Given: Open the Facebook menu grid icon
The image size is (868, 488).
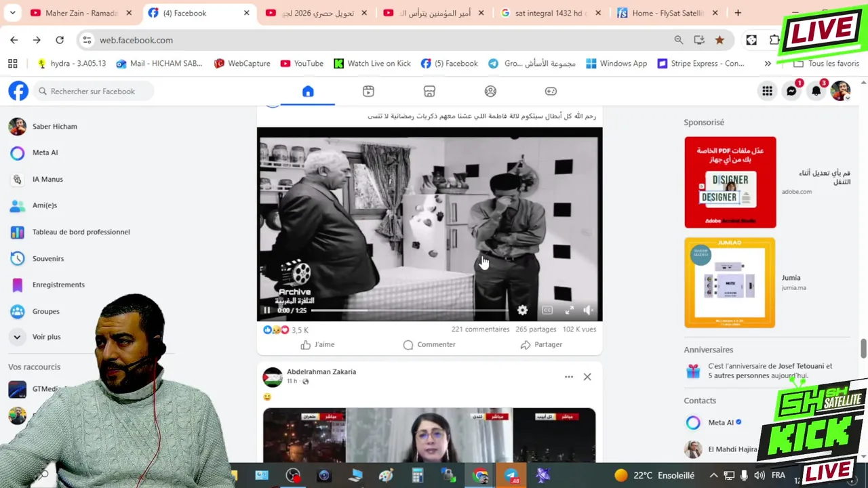Looking at the screenshot, I should click(x=767, y=91).
